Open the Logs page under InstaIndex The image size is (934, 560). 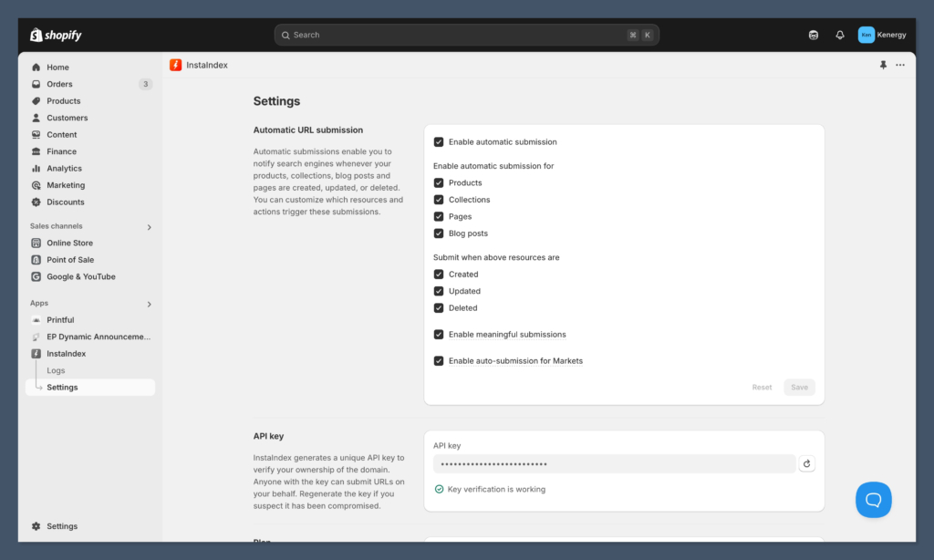(x=54, y=370)
